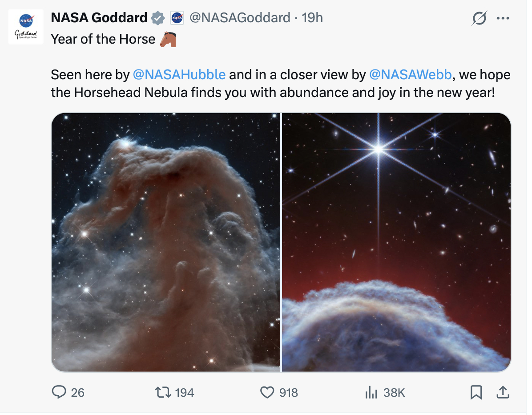The image size is (532, 415).
Task: Open the @NASAWebb mention link
Action: [411, 74]
